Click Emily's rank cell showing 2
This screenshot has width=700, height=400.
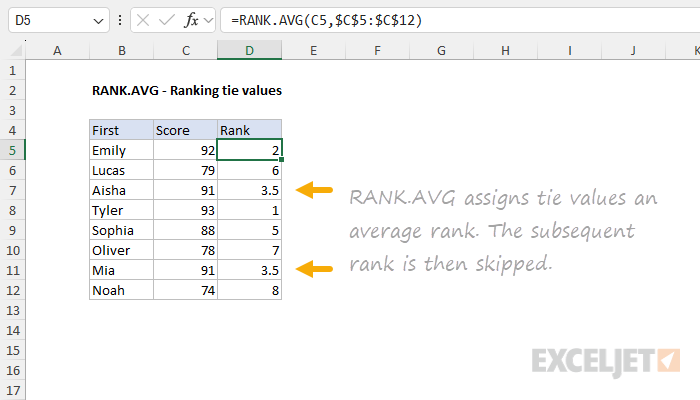(x=250, y=150)
